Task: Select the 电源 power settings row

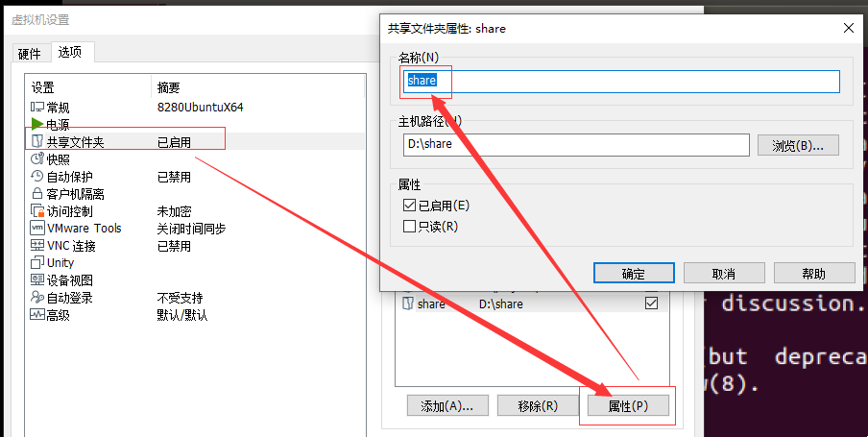Action: (197, 124)
